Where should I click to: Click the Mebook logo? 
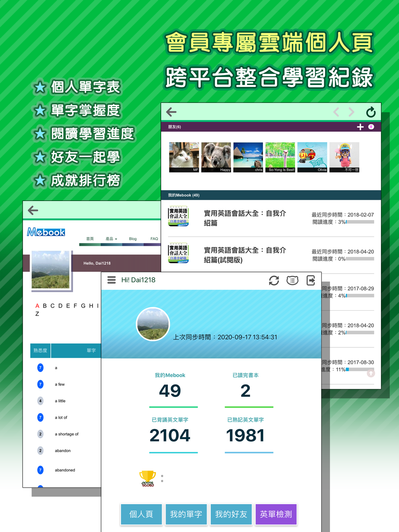click(x=46, y=232)
